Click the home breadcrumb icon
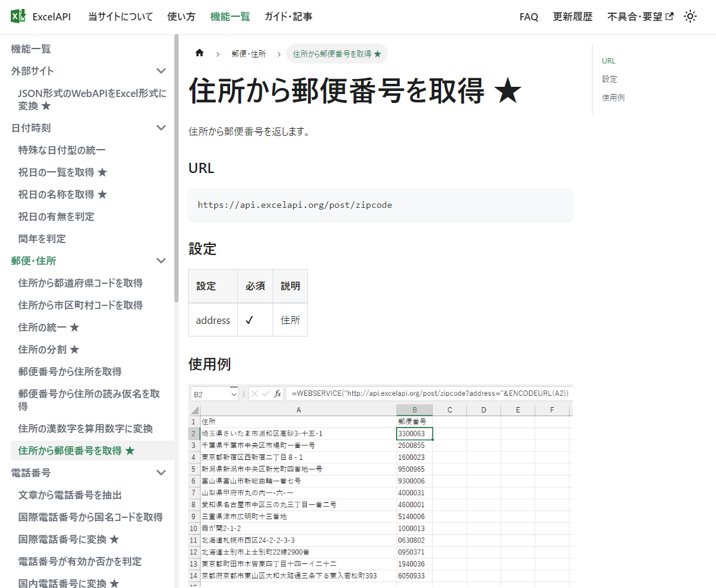Image resolution: width=716 pixels, height=588 pixels. 200,53
